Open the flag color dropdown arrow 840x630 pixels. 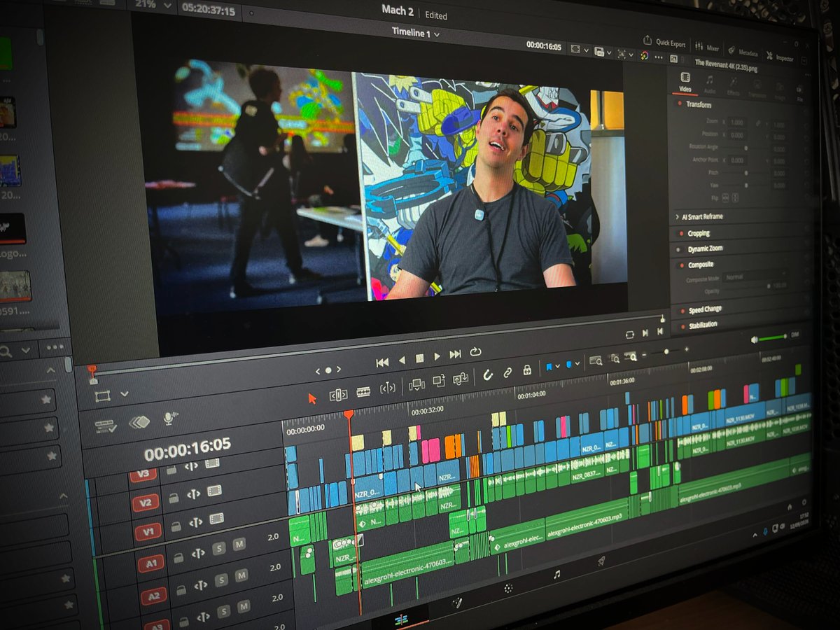[x=557, y=367]
